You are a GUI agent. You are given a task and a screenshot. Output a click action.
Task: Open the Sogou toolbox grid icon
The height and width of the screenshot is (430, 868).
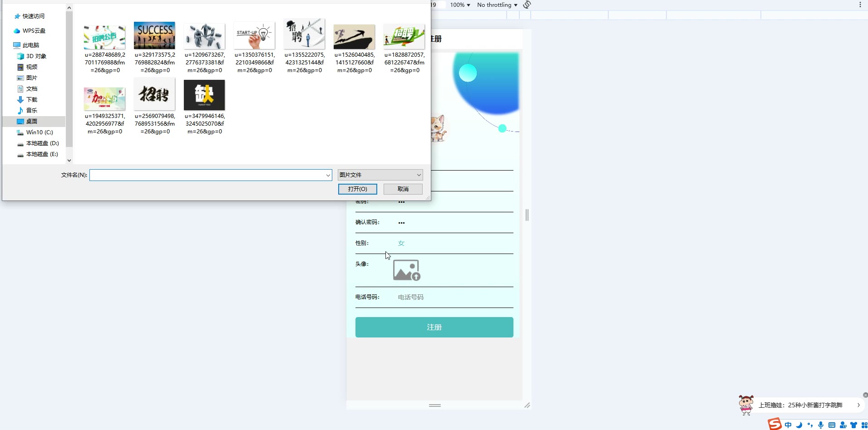coord(864,425)
